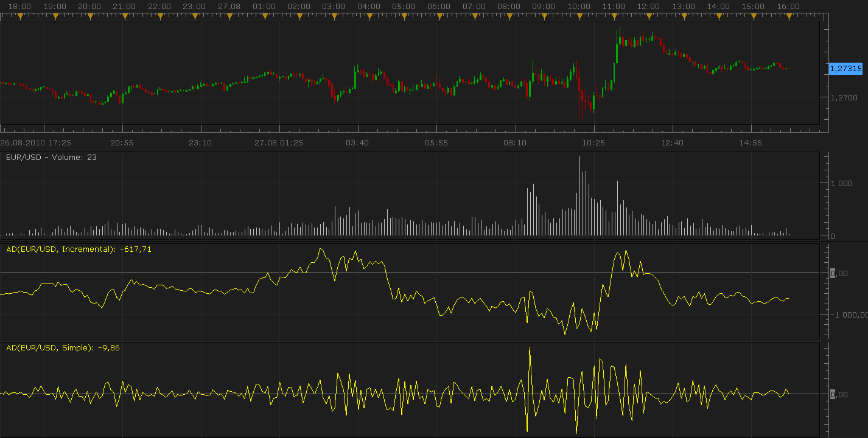
Task: Click the 12:40 time axis label
Action: [672, 143]
